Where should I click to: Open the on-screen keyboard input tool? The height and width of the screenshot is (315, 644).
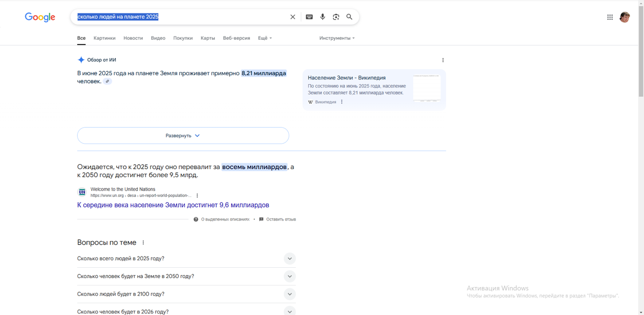point(309,17)
